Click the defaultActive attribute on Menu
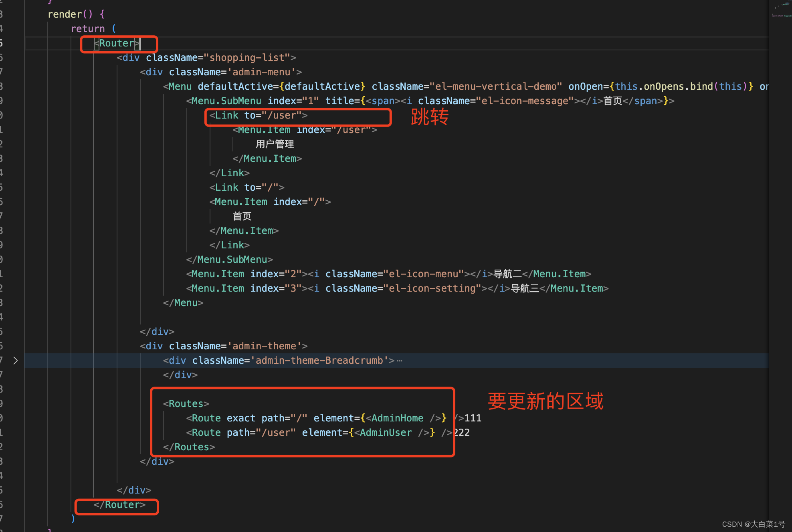The width and height of the screenshot is (792, 532). click(x=235, y=87)
